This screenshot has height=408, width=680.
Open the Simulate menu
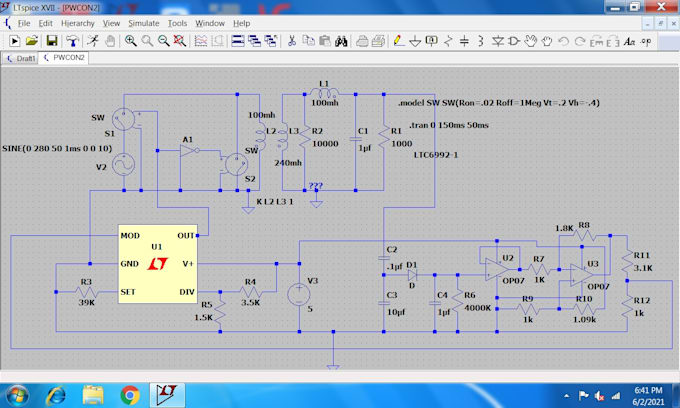tap(144, 23)
